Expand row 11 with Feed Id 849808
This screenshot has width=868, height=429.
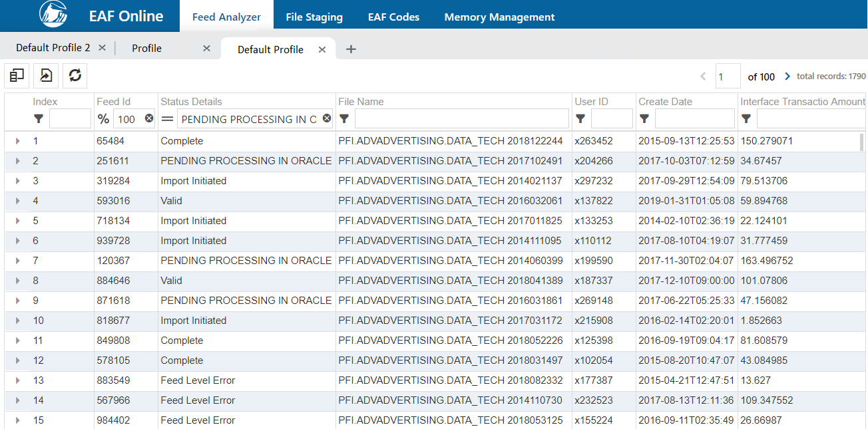[x=17, y=341]
